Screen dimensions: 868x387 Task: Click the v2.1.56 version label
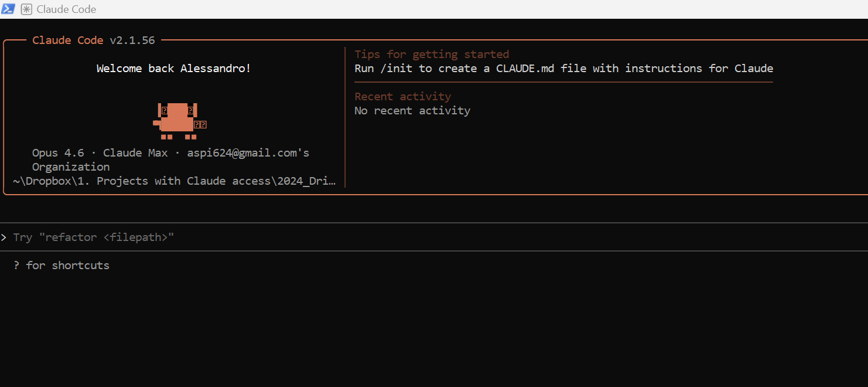132,40
